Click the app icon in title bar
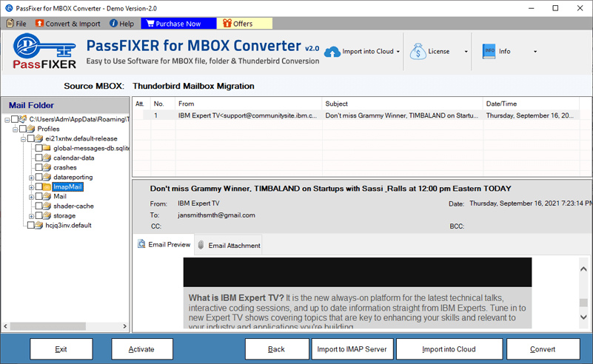 [x=9, y=8]
